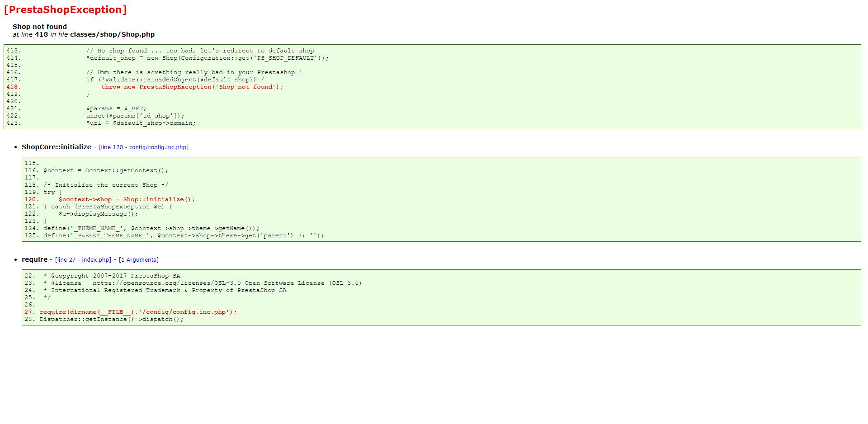Viewport: 868px width, 424px height.
Task: Click the '$context = Context::getContext();' line
Action: [x=106, y=170]
